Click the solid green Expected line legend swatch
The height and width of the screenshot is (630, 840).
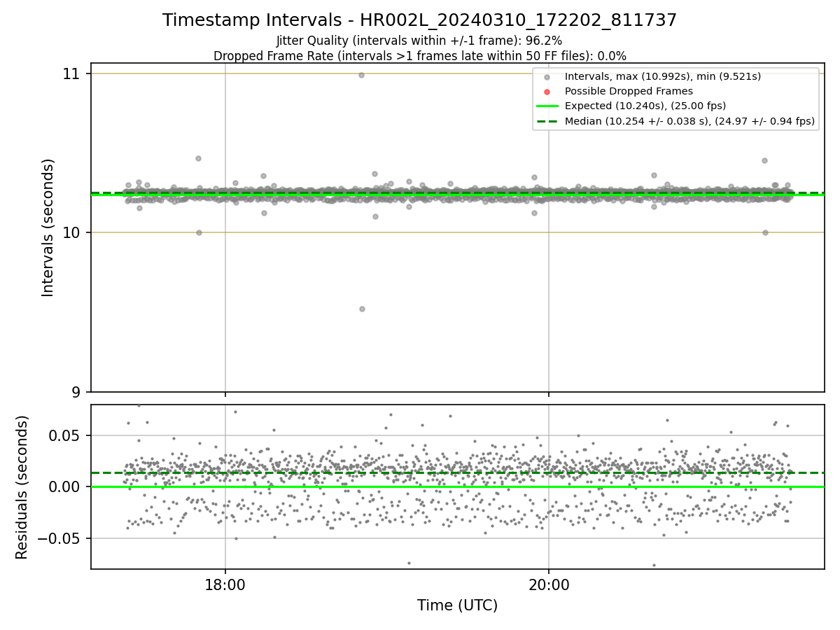[547, 106]
